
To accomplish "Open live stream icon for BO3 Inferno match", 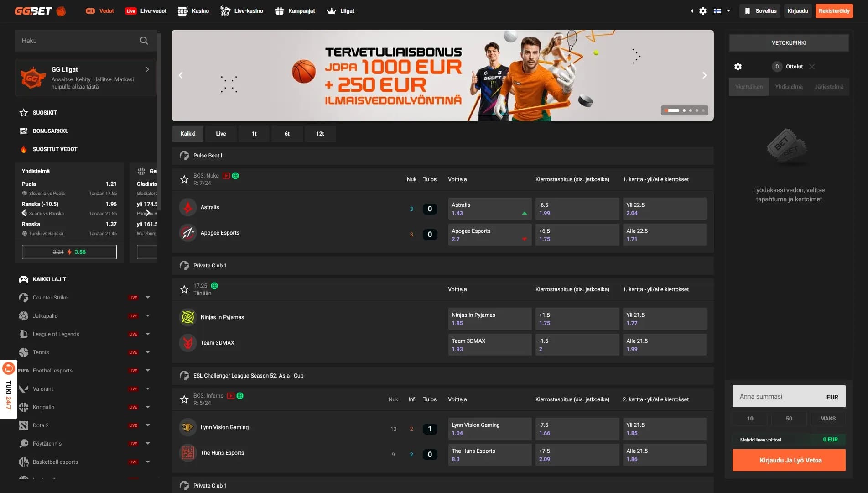I will click(231, 396).
